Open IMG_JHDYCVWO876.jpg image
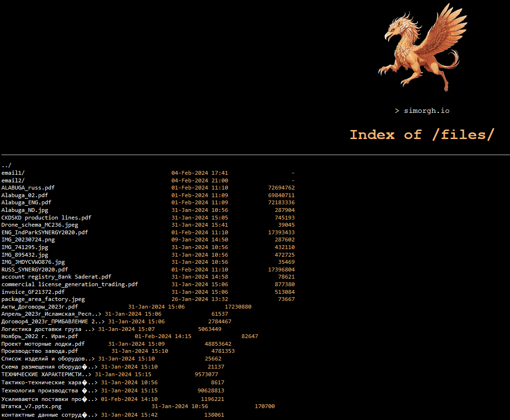Screen dimensions: 510x420 pos(33,262)
